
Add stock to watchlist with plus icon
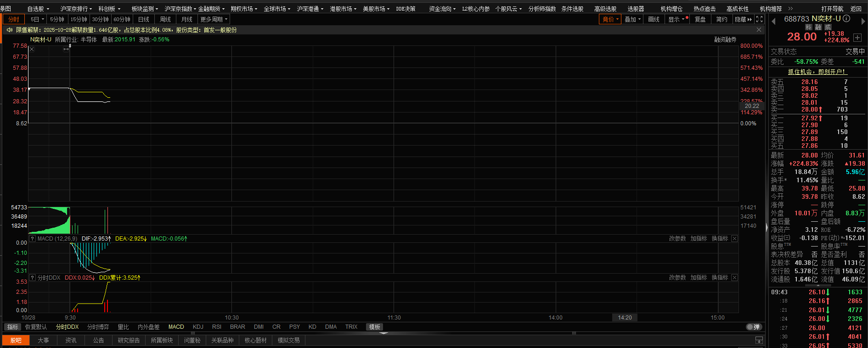pyautogui.click(x=857, y=38)
